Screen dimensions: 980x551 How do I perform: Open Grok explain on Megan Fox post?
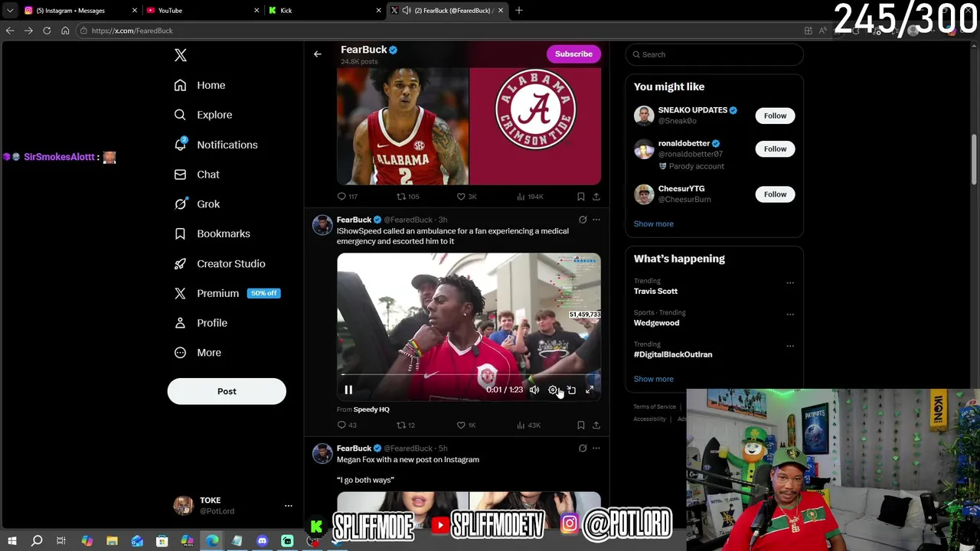click(583, 448)
